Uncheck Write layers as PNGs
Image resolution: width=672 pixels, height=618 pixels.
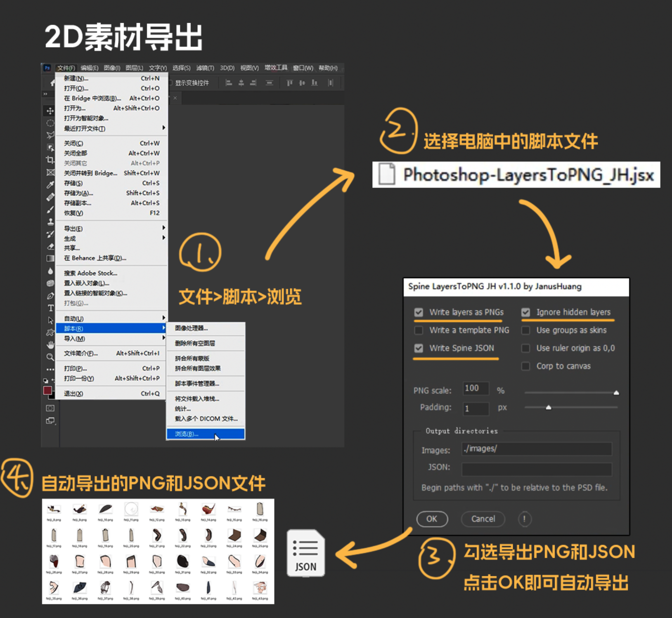point(419,312)
